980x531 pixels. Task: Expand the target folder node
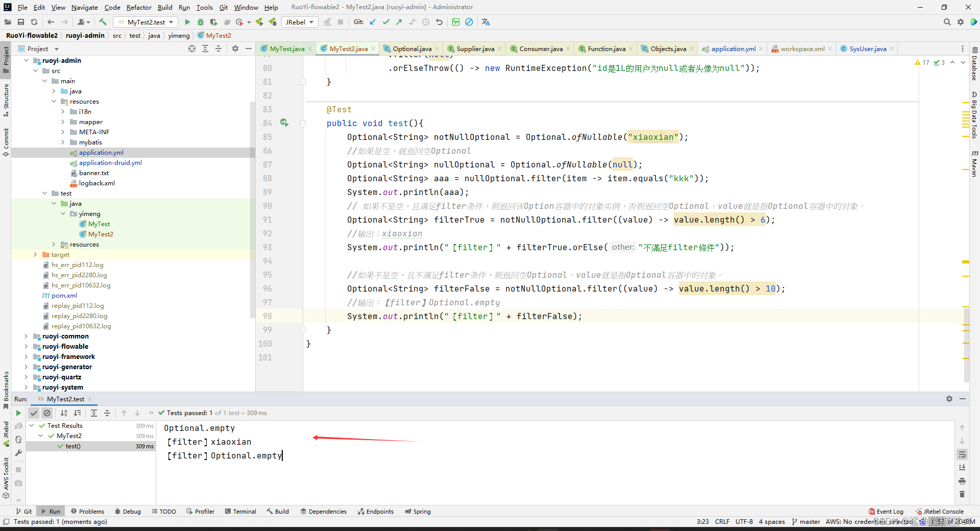[x=35, y=254]
